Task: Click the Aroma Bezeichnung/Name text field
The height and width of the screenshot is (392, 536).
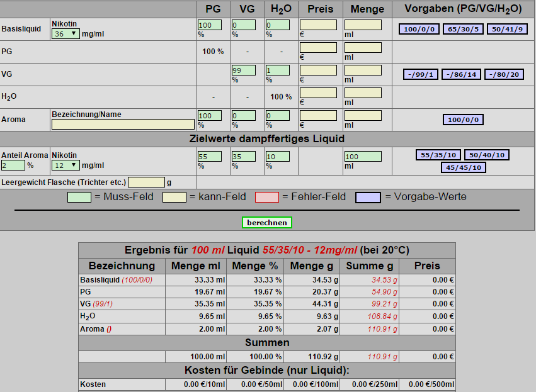Action: [x=123, y=125]
